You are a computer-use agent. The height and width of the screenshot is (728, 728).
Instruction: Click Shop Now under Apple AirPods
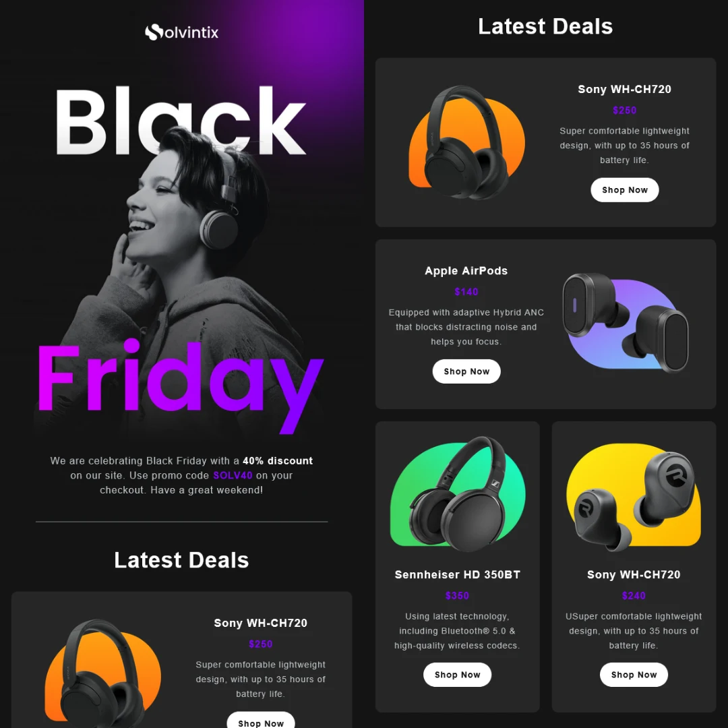[x=466, y=371]
